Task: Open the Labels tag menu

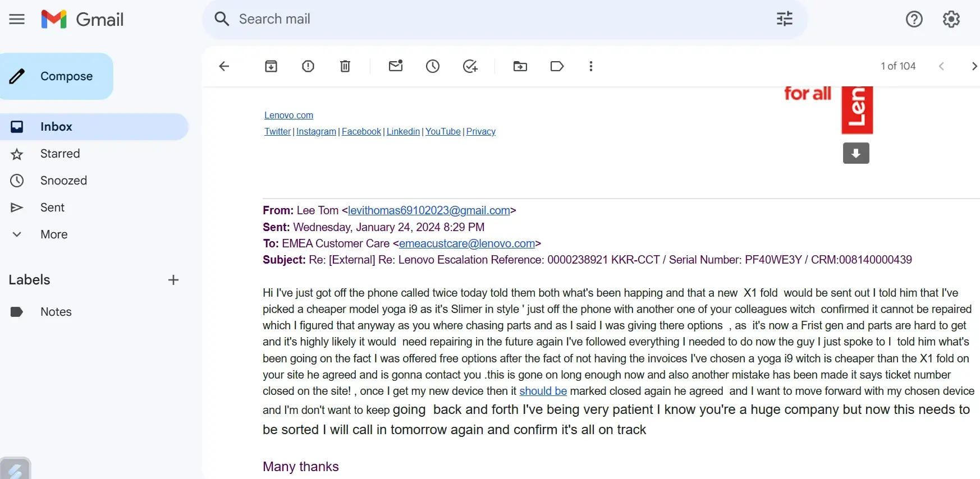Action: click(557, 66)
